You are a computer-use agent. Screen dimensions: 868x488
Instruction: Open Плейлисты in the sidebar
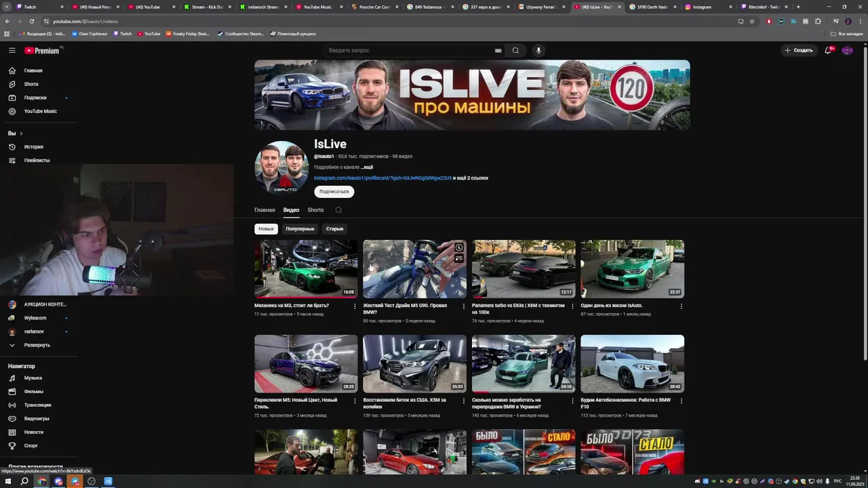[38, 160]
